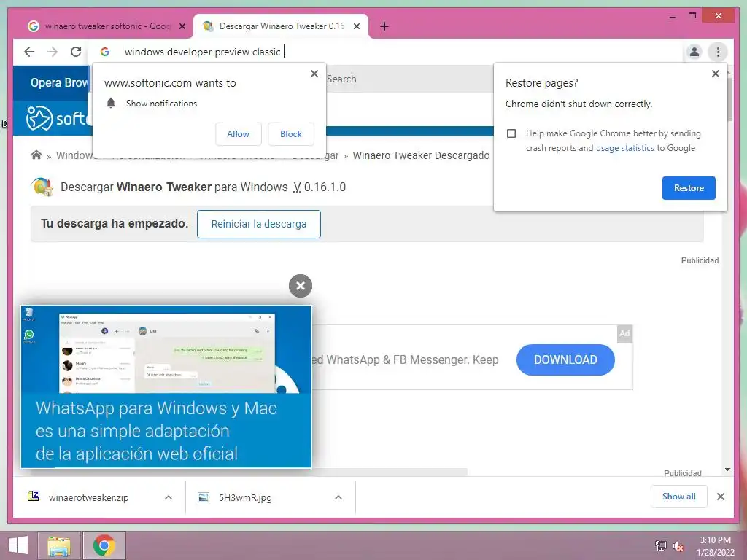Expand options chevron for winaerotweaker.zip
The width and height of the screenshot is (747, 560).
click(x=169, y=497)
